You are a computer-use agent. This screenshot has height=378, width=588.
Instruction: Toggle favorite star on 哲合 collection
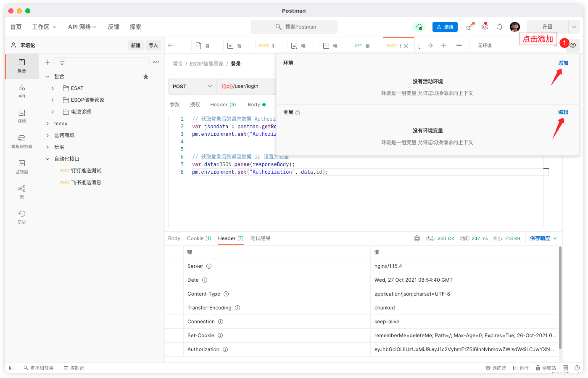[x=146, y=77]
